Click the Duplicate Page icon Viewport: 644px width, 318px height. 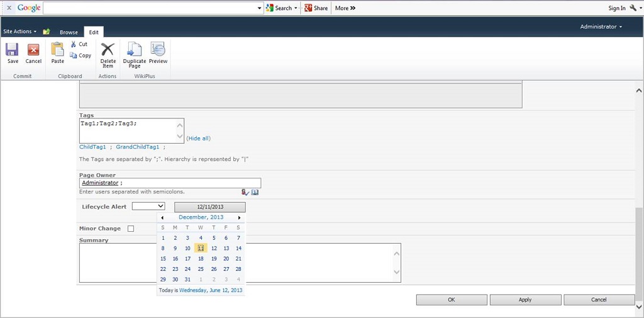134,50
